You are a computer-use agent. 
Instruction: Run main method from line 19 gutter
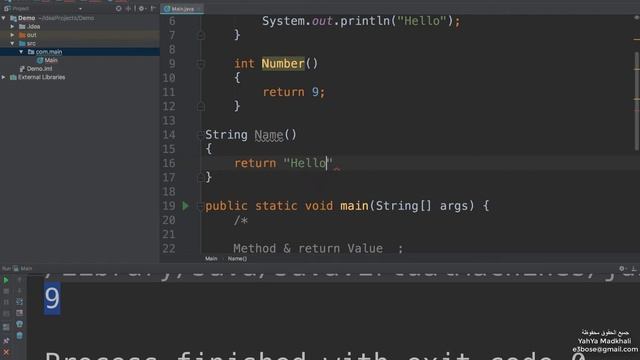[185, 206]
